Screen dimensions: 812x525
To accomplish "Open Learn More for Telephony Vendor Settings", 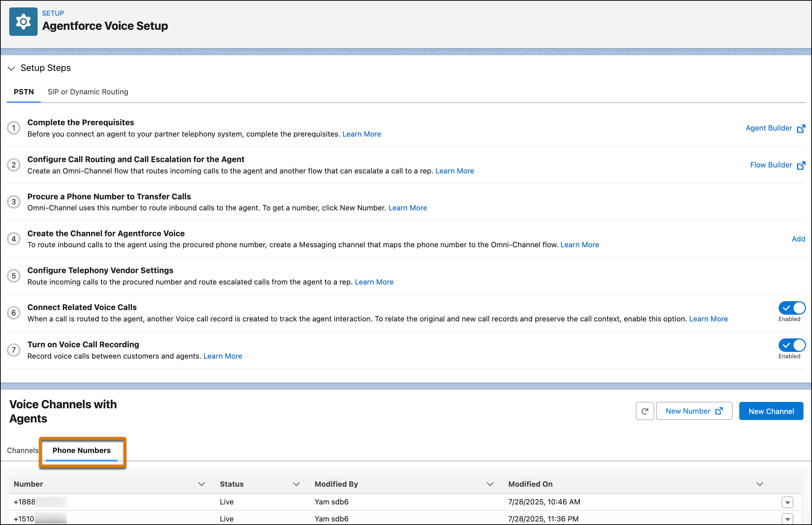I will (374, 282).
